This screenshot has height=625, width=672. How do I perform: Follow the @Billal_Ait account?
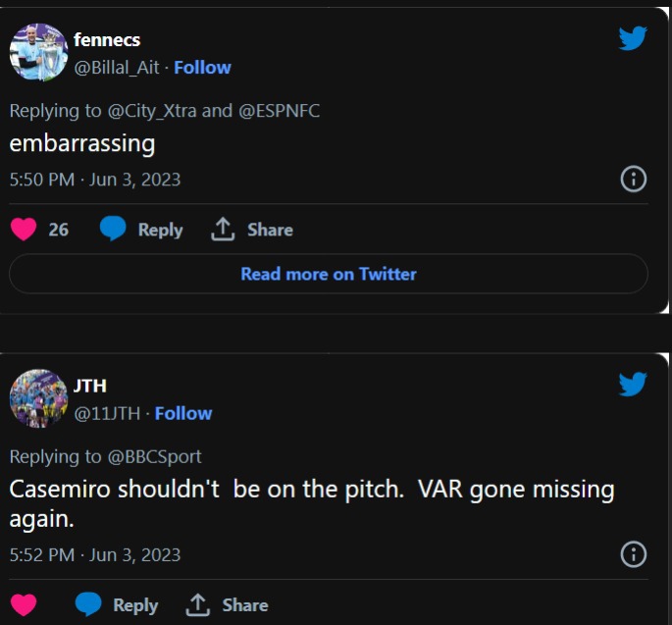[x=202, y=68]
